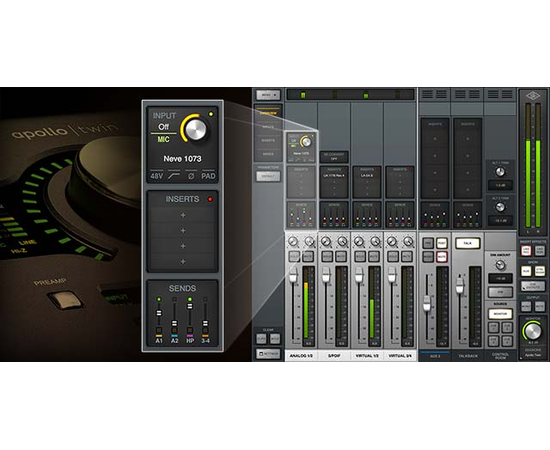Select the OVERVIEW view tab
This screenshot has width=550, height=450.
click(x=268, y=113)
